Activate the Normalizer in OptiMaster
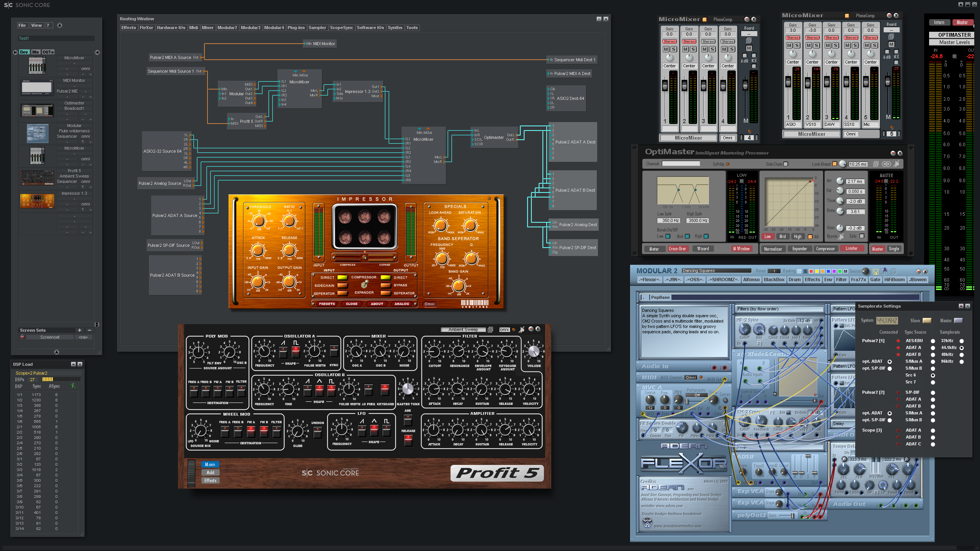980x551 pixels. pyautogui.click(x=773, y=249)
